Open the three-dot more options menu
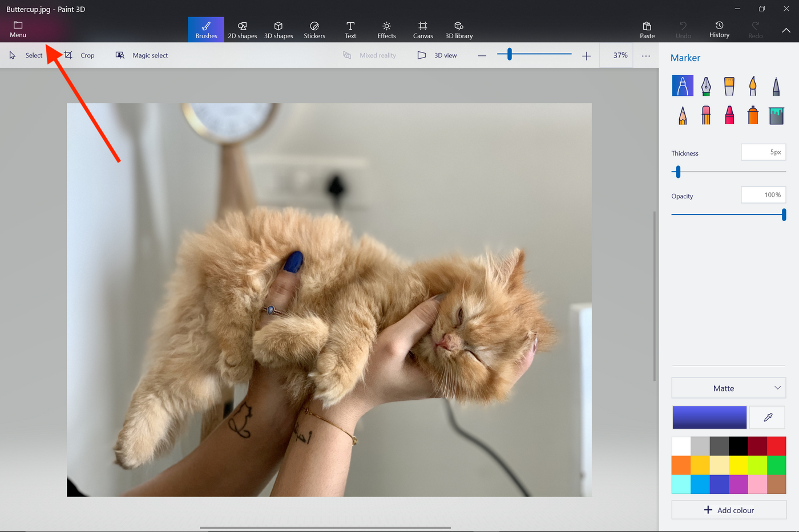Image resolution: width=799 pixels, height=532 pixels. click(x=645, y=56)
